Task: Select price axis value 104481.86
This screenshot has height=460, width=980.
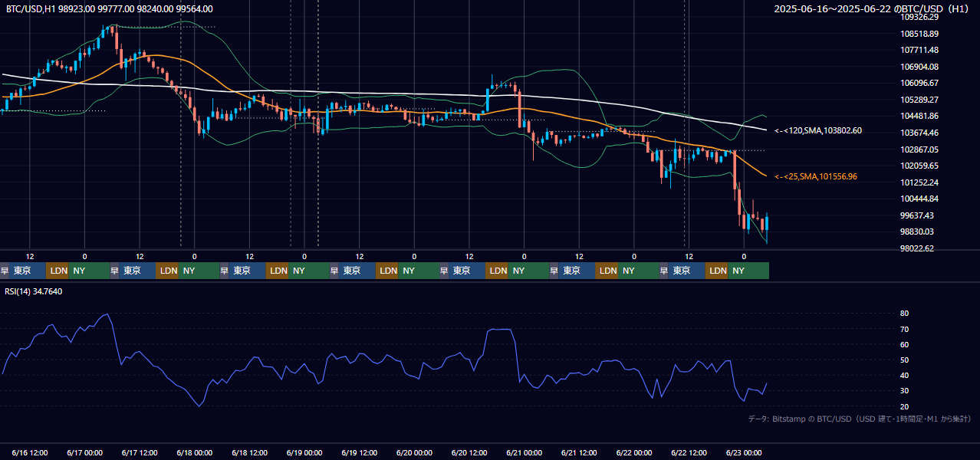Action: (x=920, y=116)
